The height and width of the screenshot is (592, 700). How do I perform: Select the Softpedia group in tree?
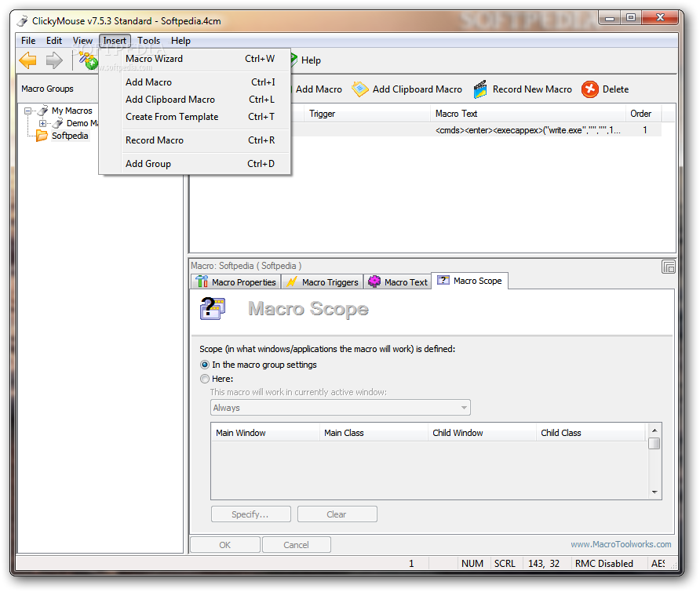pos(70,136)
